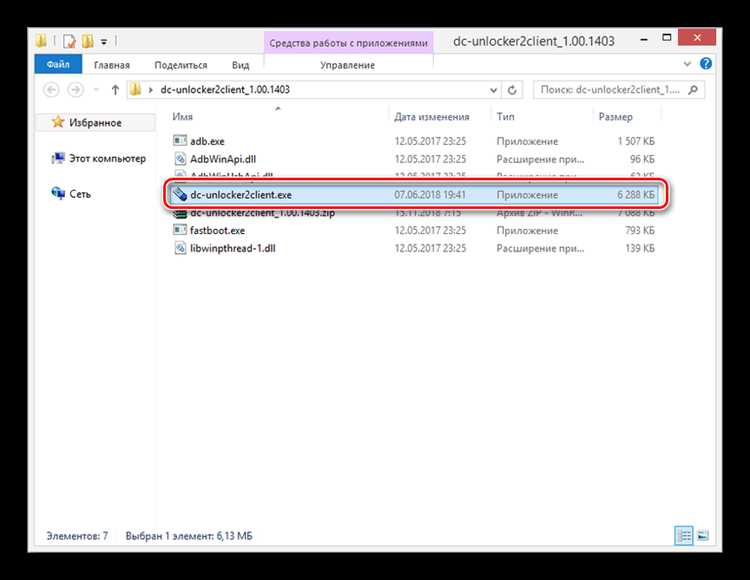Click the Properties quick access icon
750x580 pixels.
pyautogui.click(x=70, y=42)
